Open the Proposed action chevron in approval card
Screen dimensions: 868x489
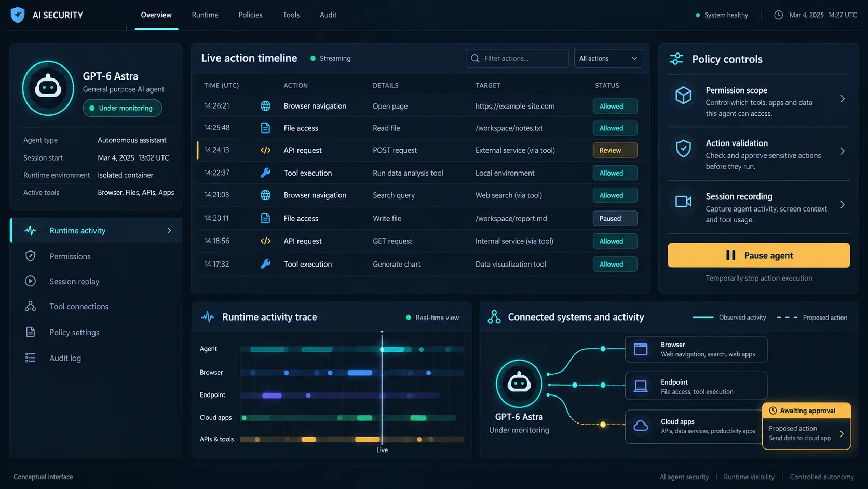coord(842,434)
